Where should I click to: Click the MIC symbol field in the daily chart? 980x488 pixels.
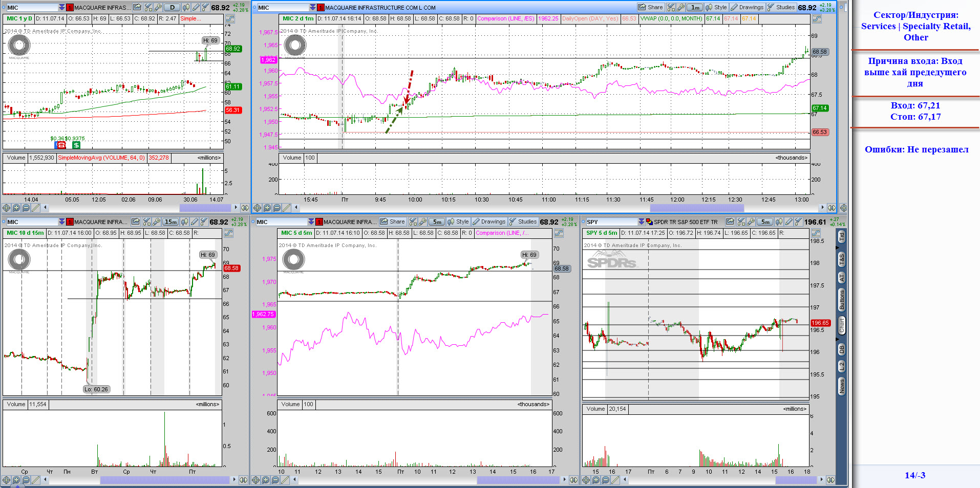32,7
